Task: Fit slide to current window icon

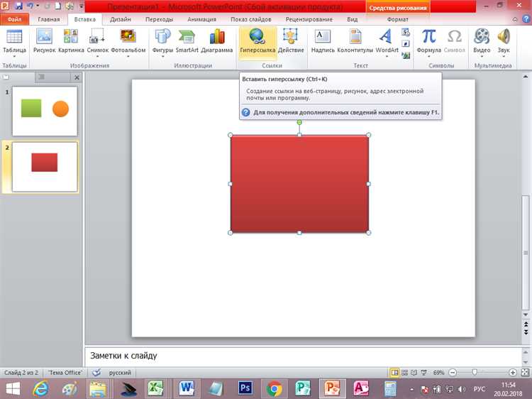Action: click(x=525, y=373)
